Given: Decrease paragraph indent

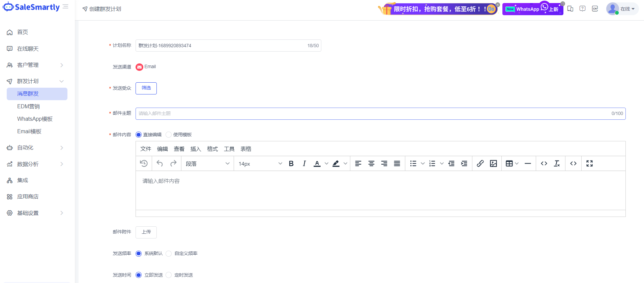Looking at the screenshot, I should 451,164.
